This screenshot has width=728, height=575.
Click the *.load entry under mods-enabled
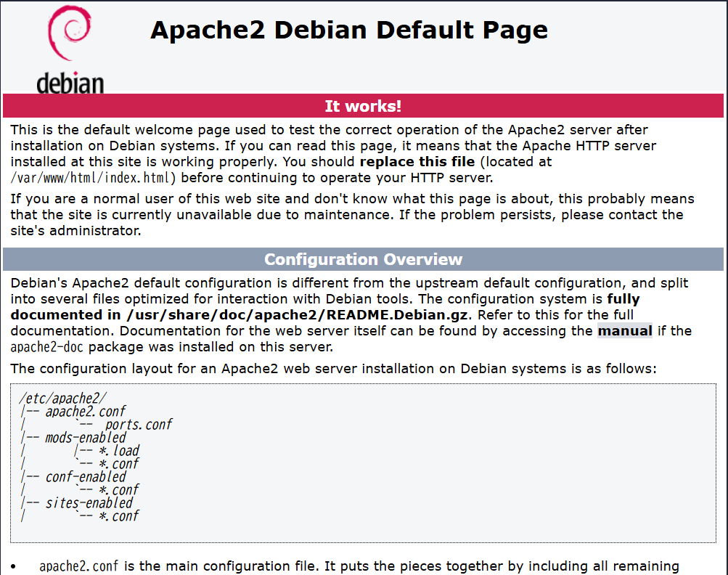point(118,450)
